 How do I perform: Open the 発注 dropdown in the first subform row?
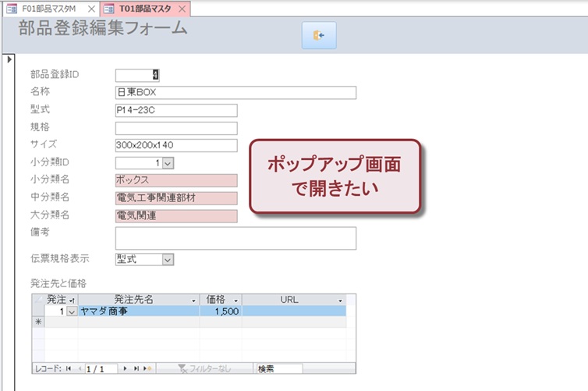(x=71, y=311)
